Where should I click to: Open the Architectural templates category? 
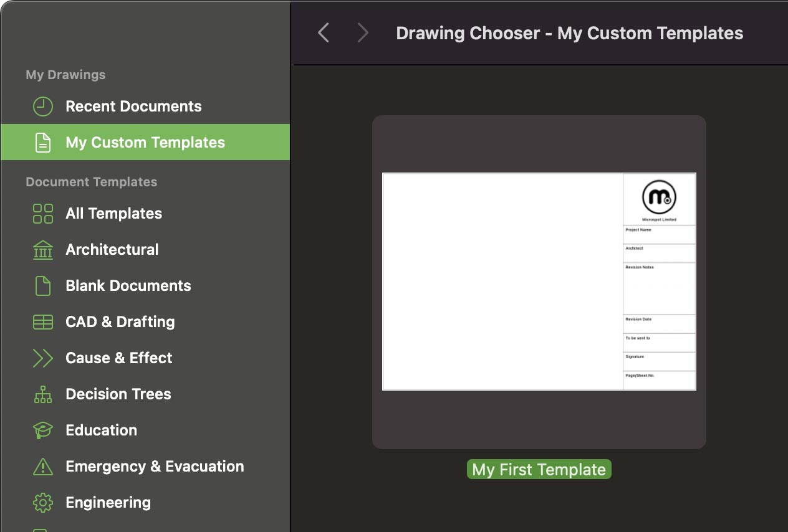point(112,250)
